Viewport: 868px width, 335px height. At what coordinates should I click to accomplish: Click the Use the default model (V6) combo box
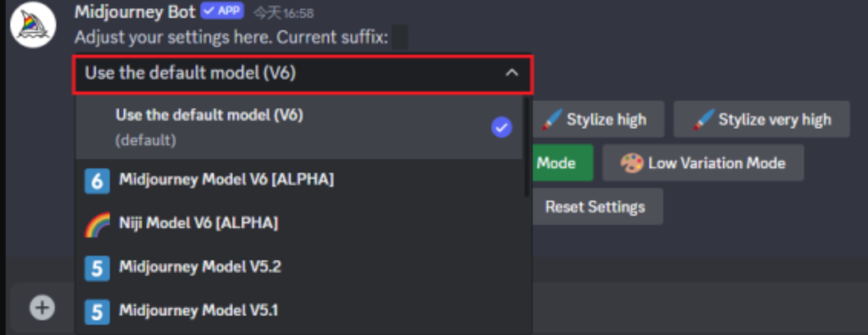pyautogui.click(x=303, y=74)
